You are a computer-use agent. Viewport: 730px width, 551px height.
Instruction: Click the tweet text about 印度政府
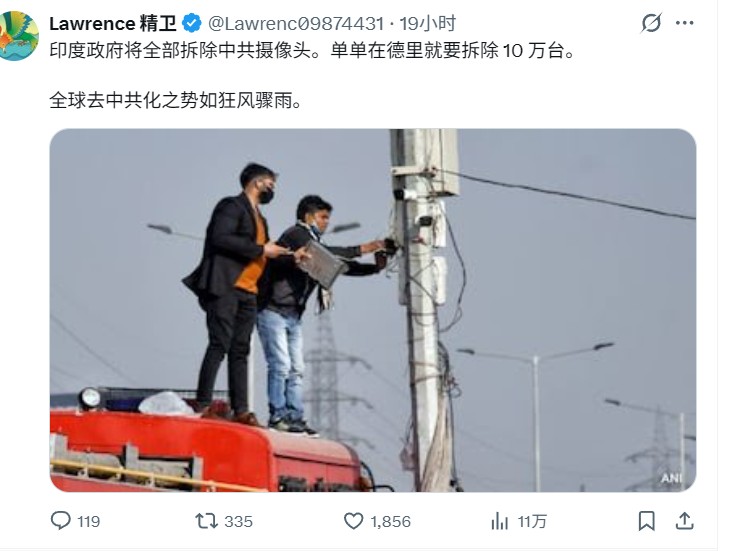click(x=312, y=50)
